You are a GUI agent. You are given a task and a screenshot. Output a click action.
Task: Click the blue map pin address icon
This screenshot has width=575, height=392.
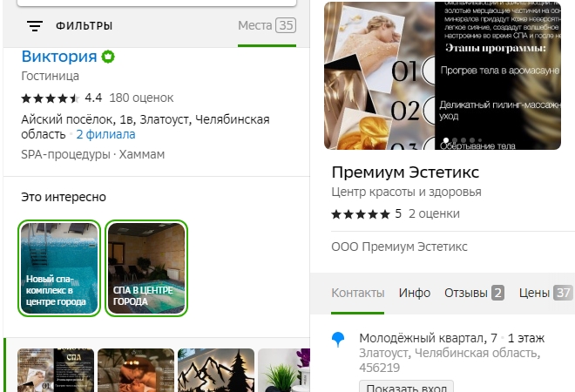[339, 339]
